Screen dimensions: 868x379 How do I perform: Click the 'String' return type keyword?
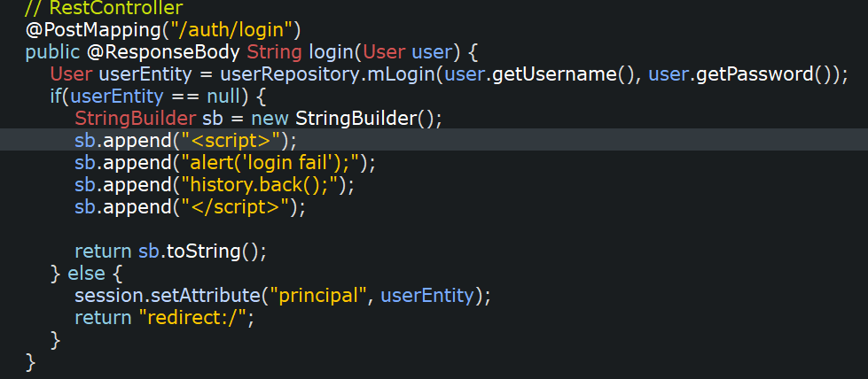click(x=274, y=52)
